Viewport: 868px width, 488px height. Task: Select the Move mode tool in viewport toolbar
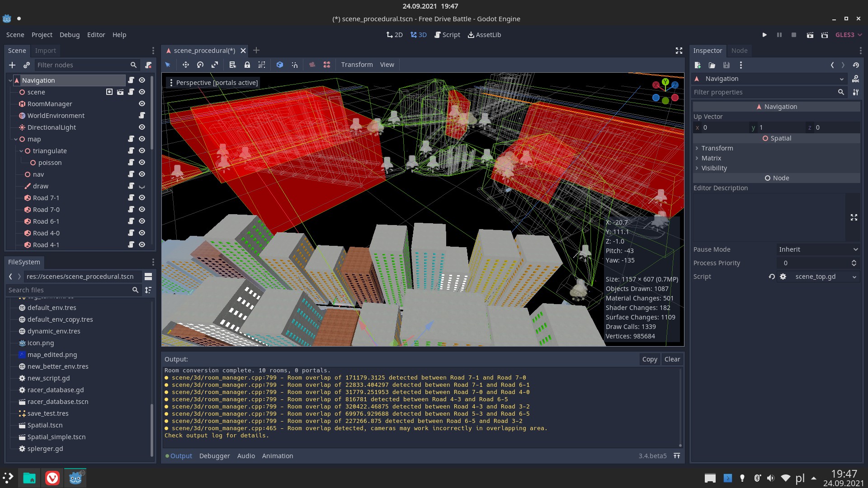185,65
